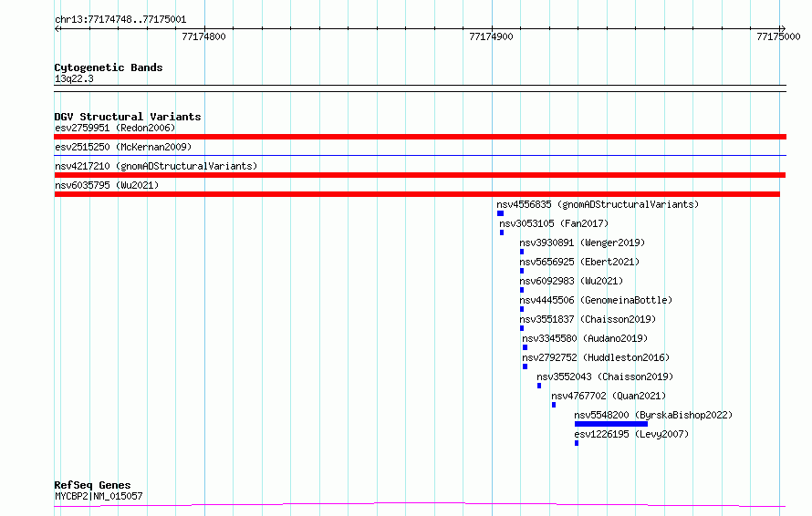Click the blue marker under nsv3345580

[x=526, y=347]
